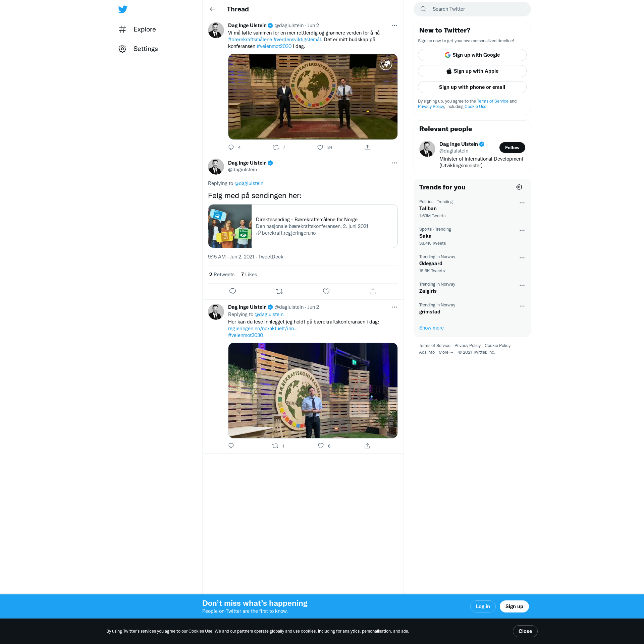Share the main tweet 'Følg med på sendingen'
This screenshot has height=644, width=644.
point(373,291)
